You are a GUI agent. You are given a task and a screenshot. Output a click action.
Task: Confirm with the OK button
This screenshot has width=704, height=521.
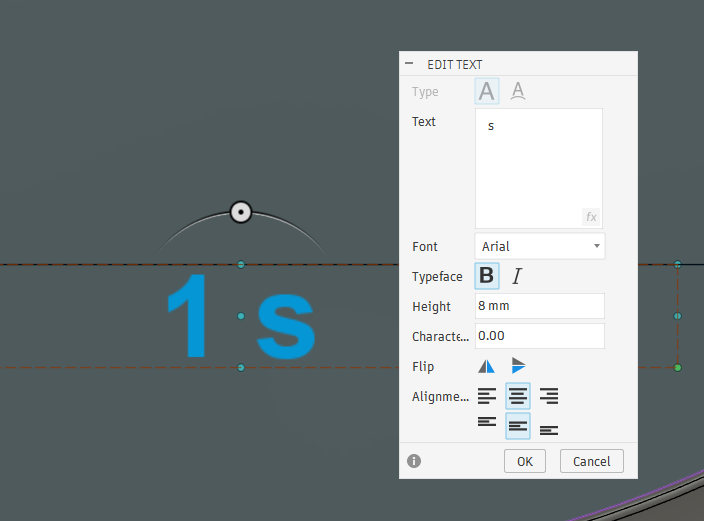524,461
